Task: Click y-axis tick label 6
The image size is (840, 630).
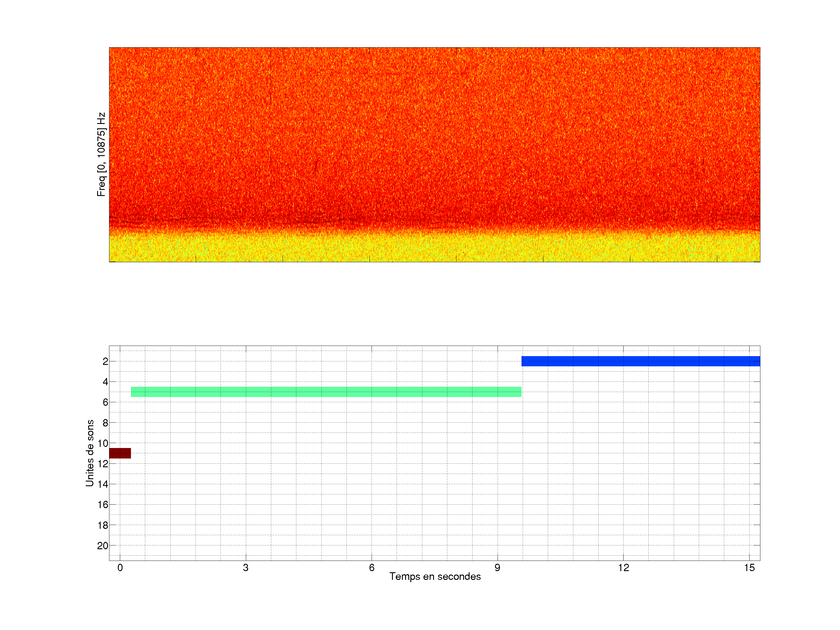Action: (x=105, y=402)
